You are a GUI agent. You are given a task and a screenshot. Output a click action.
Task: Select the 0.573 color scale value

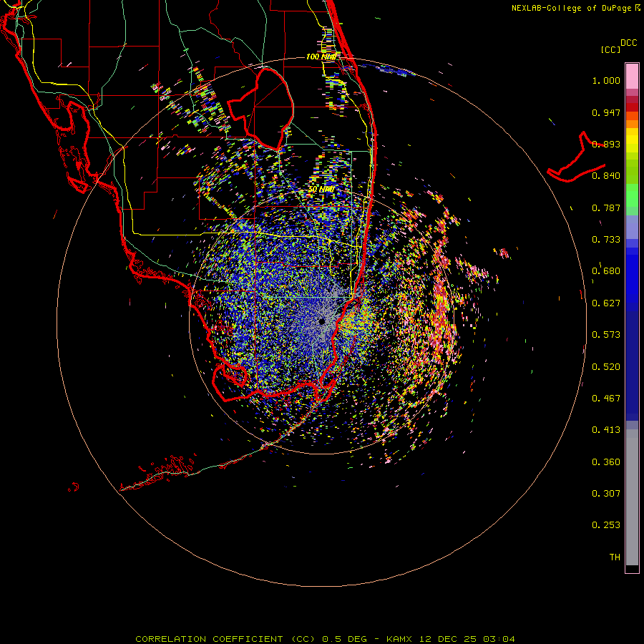(606, 335)
